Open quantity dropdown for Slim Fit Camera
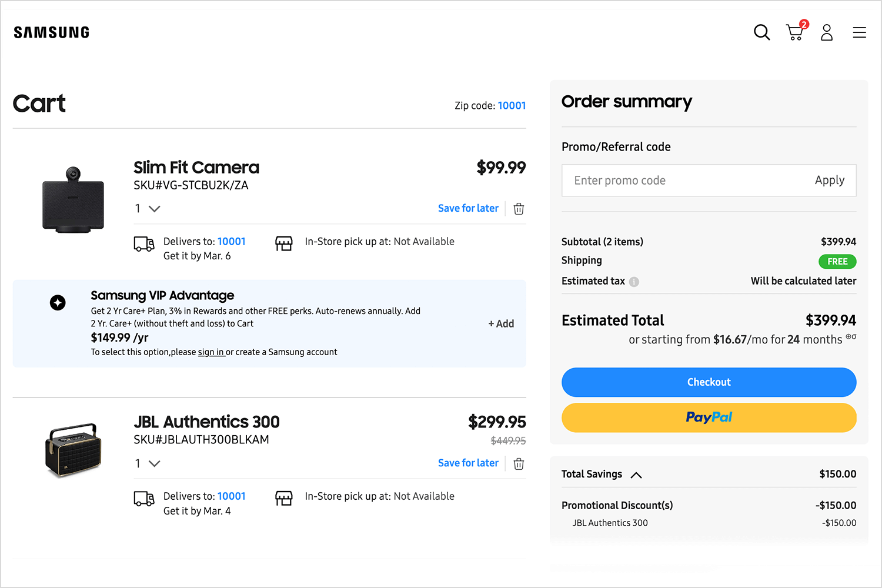Image resolution: width=882 pixels, height=588 pixels. pos(148,209)
